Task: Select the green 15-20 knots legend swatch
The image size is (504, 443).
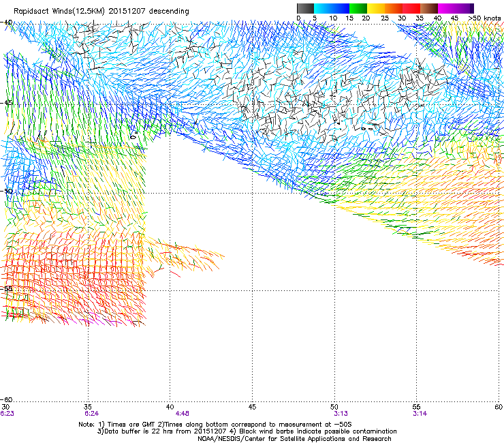Action: click(x=358, y=8)
